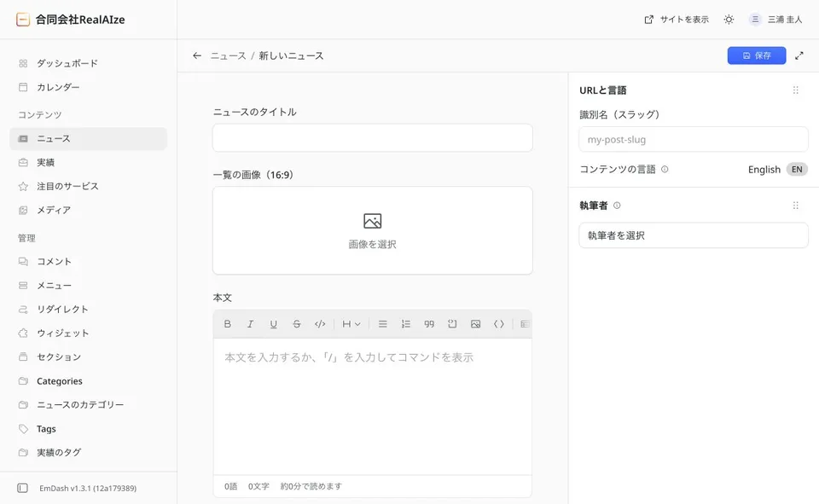The height and width of the screenshot is (504, 819).
Task: Open ダッシュボード in sidebar
Action: point(88,63)
